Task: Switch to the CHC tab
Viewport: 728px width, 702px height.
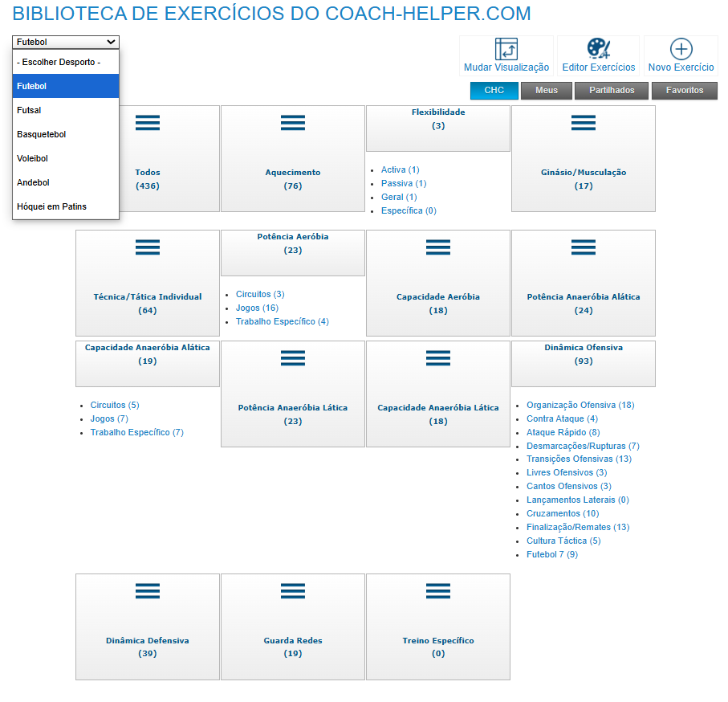Action: 494,91
